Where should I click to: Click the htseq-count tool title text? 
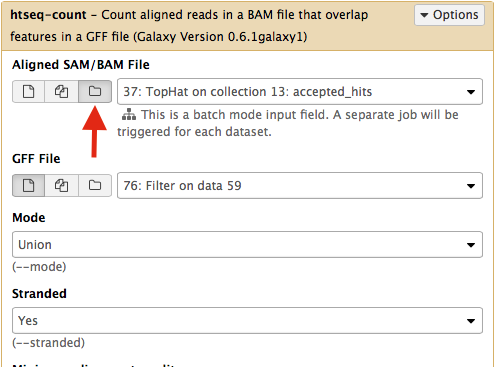pos(48,15)
